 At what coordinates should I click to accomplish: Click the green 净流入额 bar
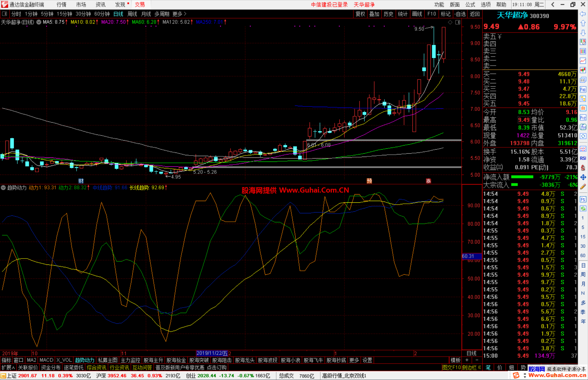(x=522, y=177)
